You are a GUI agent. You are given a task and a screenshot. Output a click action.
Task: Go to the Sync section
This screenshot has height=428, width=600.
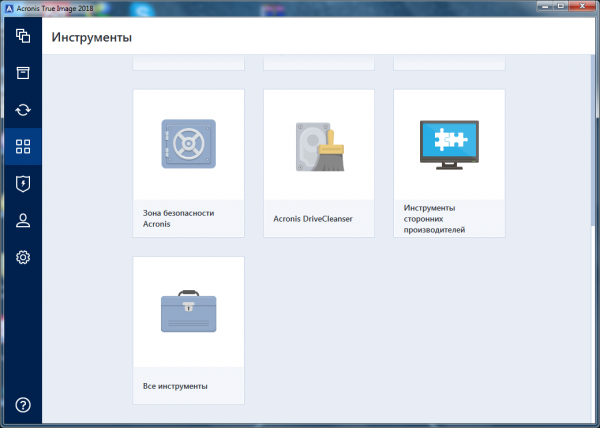pos(22,110)
